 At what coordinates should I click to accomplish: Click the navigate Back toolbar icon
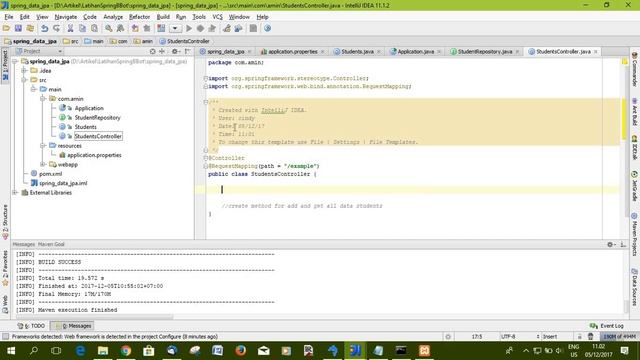pos(135,28)
